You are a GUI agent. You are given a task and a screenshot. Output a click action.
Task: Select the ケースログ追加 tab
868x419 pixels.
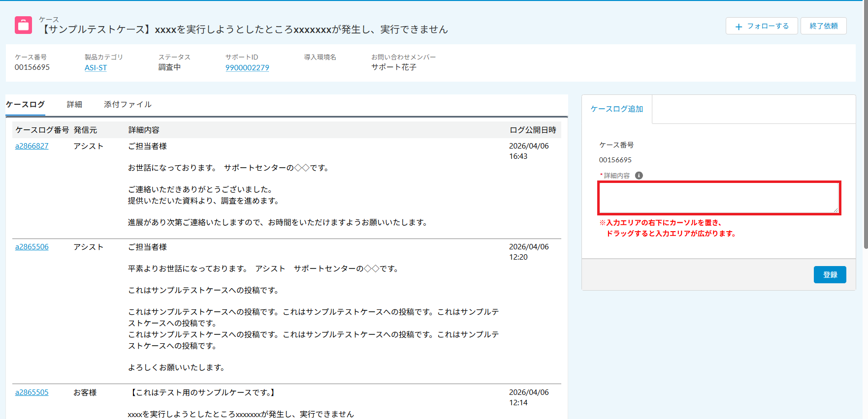[616, 109]
